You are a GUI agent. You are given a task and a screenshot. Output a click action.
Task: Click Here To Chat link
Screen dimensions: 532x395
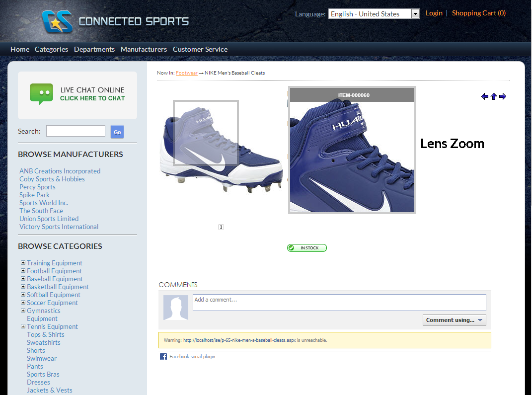pos(92,98)
